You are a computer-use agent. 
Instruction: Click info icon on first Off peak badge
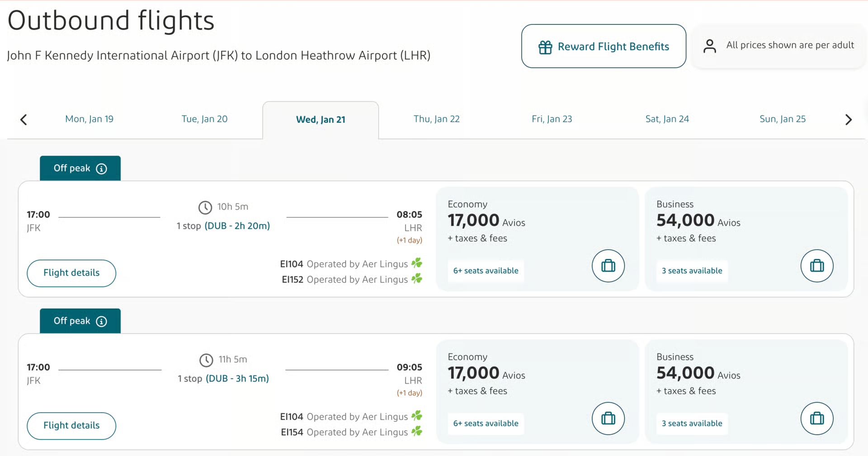[102, 169]
